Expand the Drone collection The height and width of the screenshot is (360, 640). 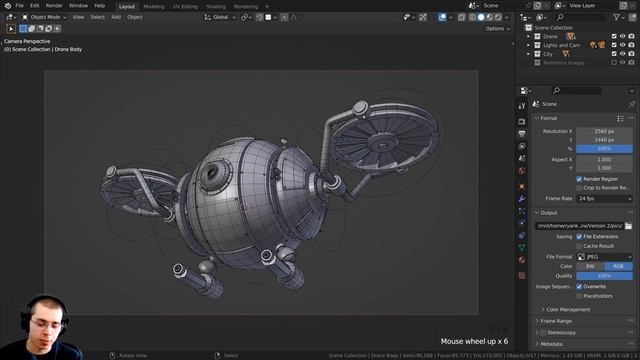(x=528, y=36)
